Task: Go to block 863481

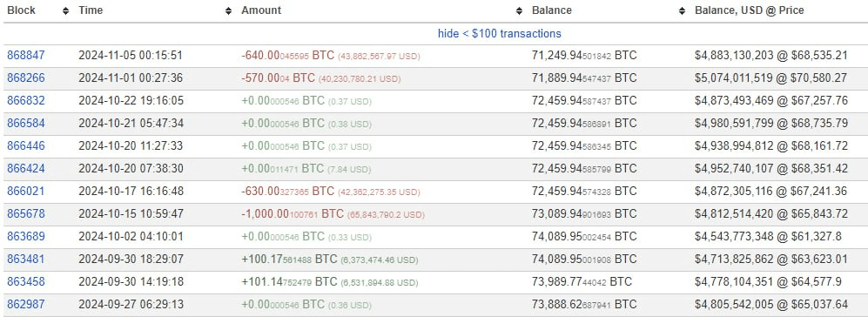Action: [x=26, y=260]
